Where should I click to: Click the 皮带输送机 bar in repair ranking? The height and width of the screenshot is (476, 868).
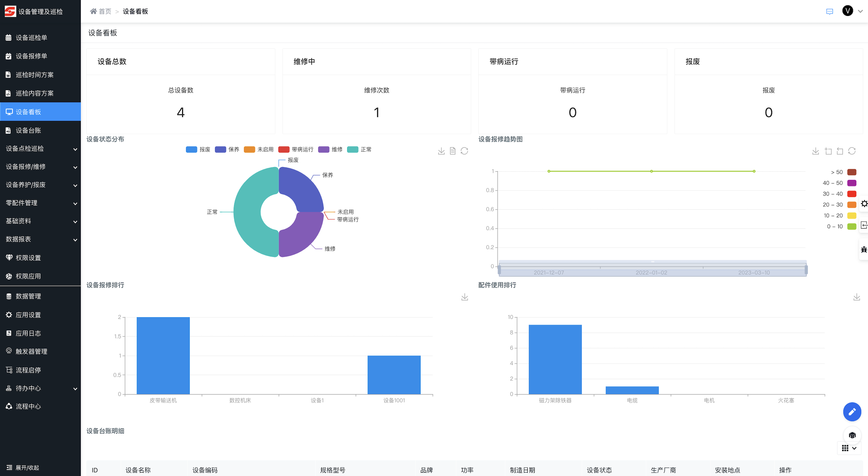[163, 355]
